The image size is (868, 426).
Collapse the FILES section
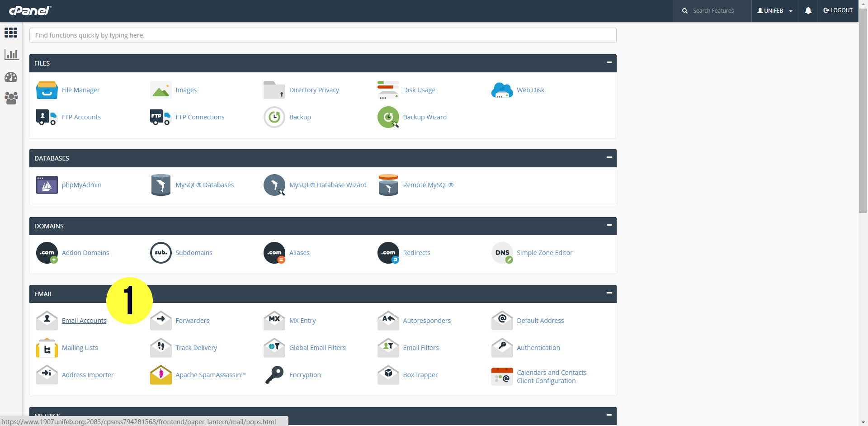tap(609, 62)
